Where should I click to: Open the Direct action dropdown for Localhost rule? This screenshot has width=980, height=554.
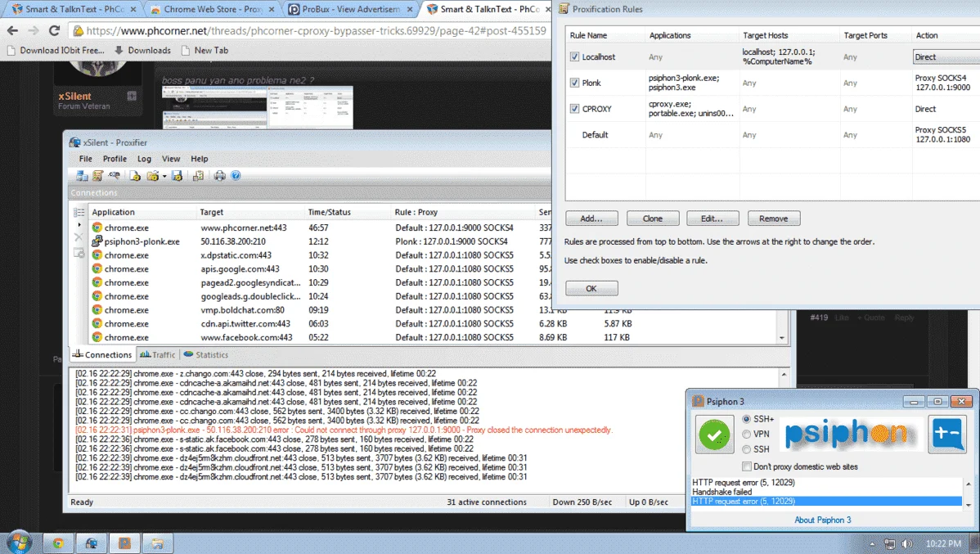coord(946,57)
